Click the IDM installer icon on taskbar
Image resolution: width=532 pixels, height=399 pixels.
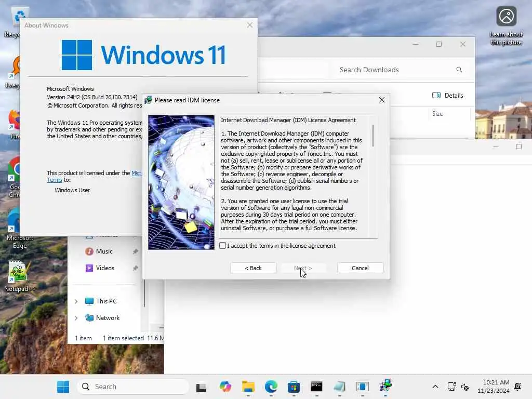click(x=385, y=385)
